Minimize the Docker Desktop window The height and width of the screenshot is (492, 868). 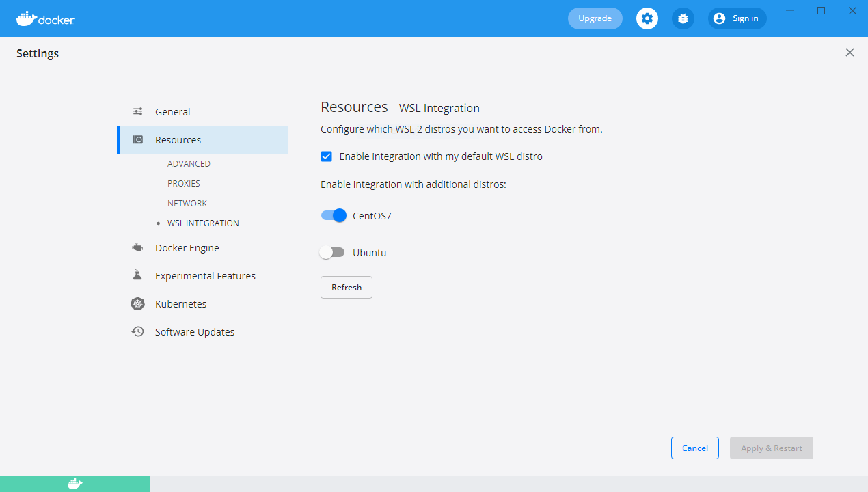[790, 11]
